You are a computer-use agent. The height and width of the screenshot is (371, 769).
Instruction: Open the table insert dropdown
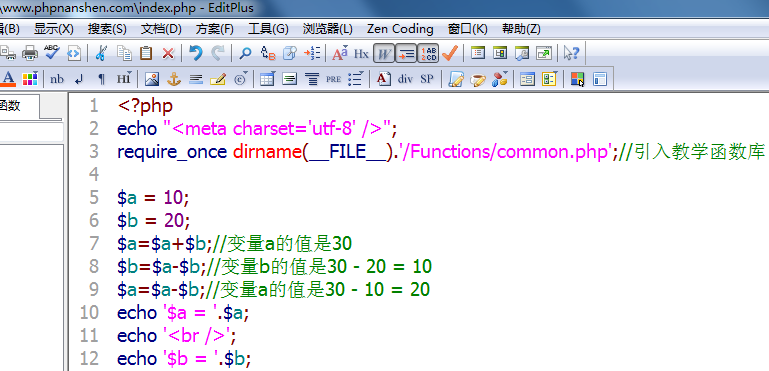[267, 79]
